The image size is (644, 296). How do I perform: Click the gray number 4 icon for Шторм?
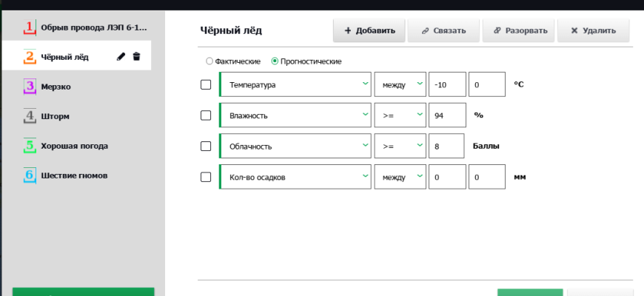point(30,116)
